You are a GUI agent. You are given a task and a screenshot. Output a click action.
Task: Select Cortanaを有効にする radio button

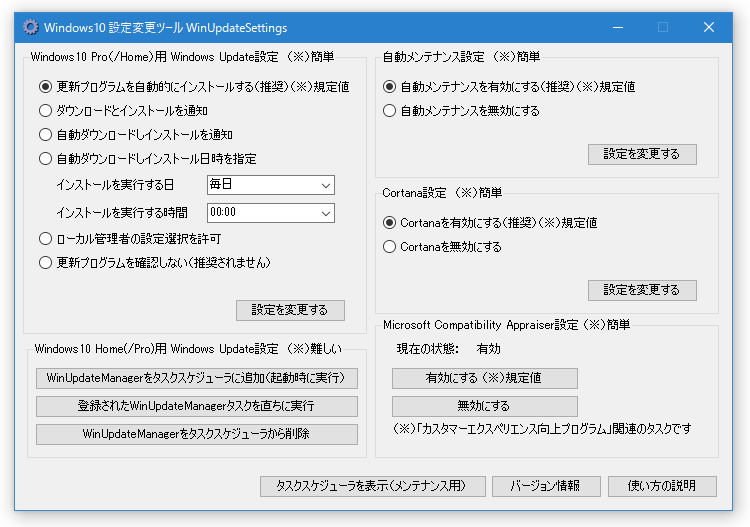(x=389, y=222)
